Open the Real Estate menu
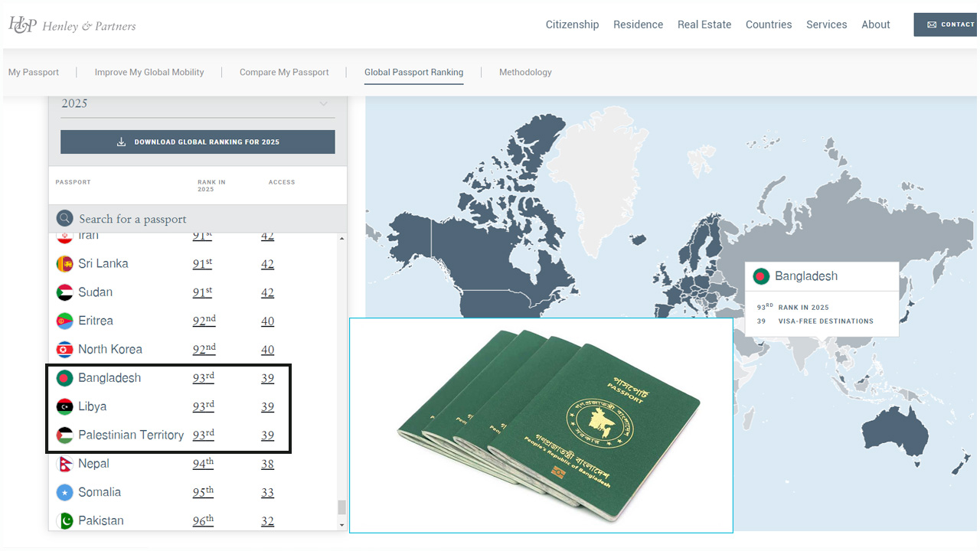 click(x=704, y=24)
